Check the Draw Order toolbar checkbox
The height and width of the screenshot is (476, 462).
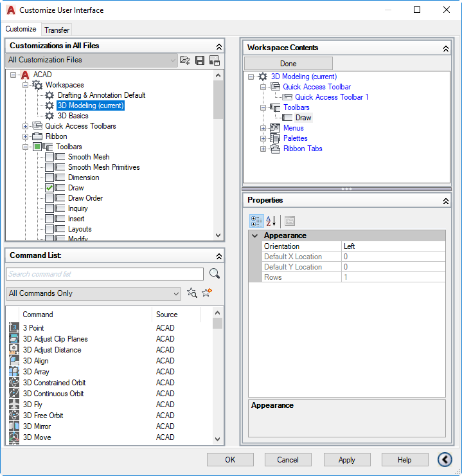(49, 198)
